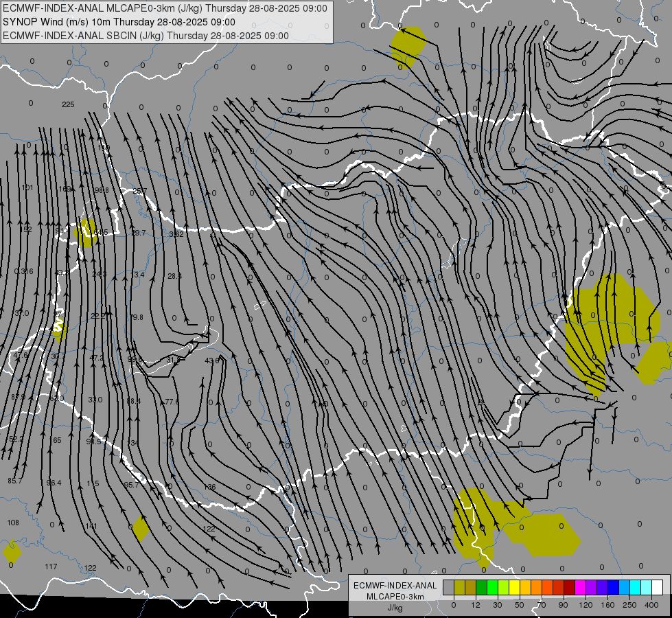Click legend tick label 160

[x=607, y=605]
